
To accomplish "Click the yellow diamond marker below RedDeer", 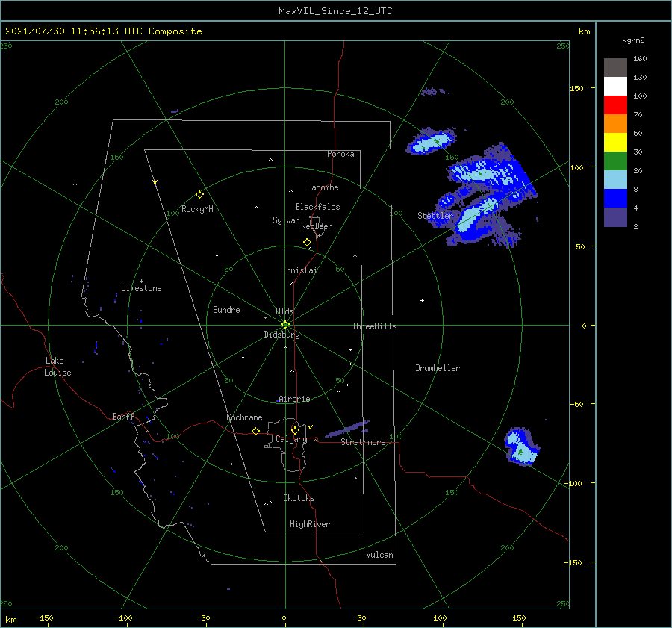I will (307, 243).
